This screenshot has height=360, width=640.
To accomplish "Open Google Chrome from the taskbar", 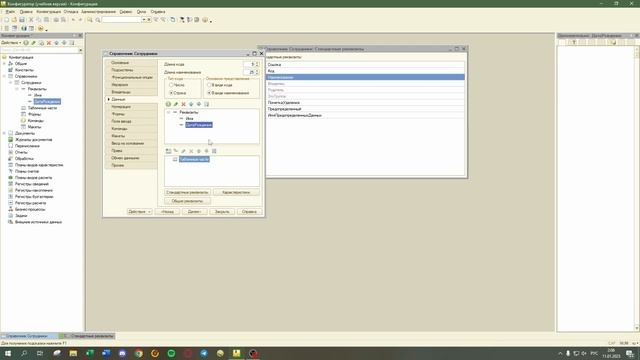I will click(139, 353).
